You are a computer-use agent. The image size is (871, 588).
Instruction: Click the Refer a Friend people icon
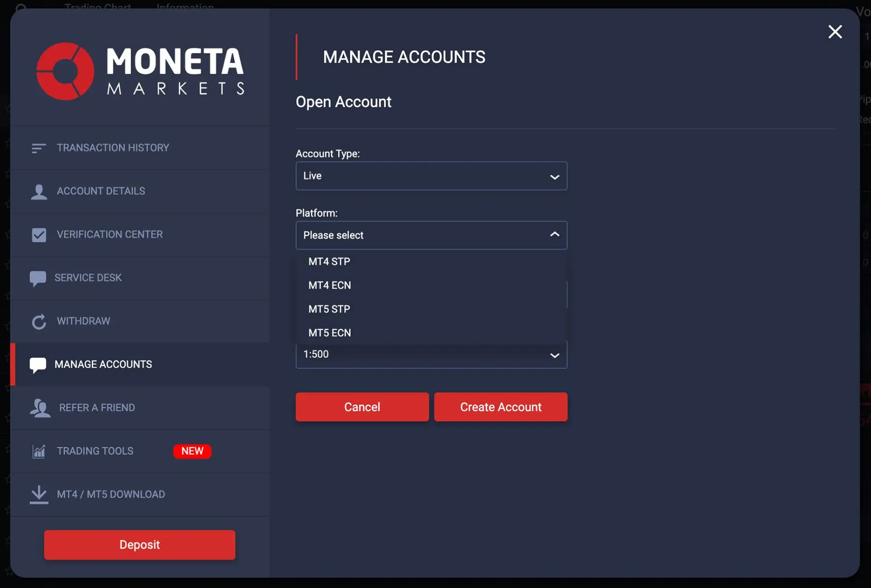(40, 408)
